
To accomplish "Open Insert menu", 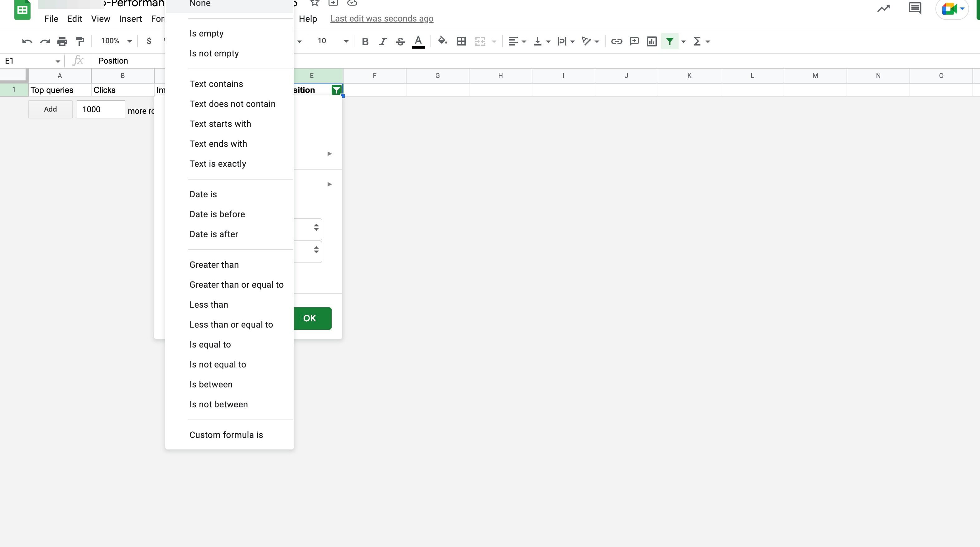I will tap(131, 19).
